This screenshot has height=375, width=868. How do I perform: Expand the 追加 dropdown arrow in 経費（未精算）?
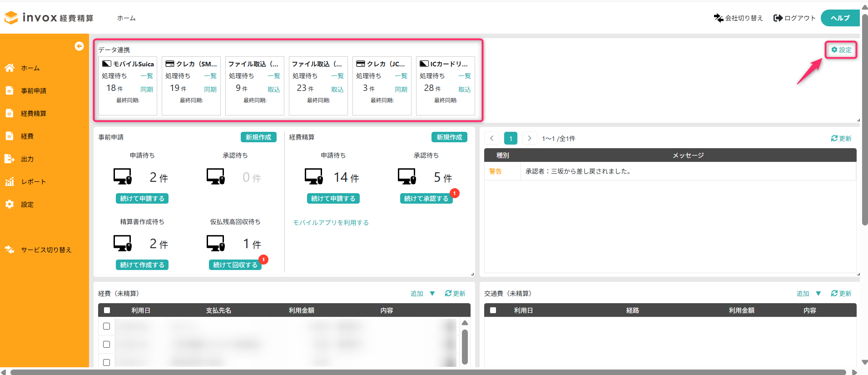(x=432, y=294)
